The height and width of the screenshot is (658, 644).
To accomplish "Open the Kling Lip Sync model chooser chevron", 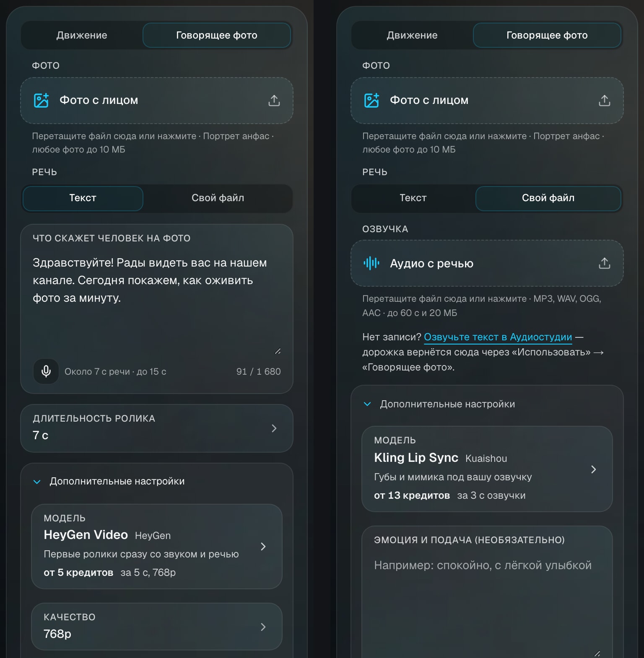I will pos(594,469).
